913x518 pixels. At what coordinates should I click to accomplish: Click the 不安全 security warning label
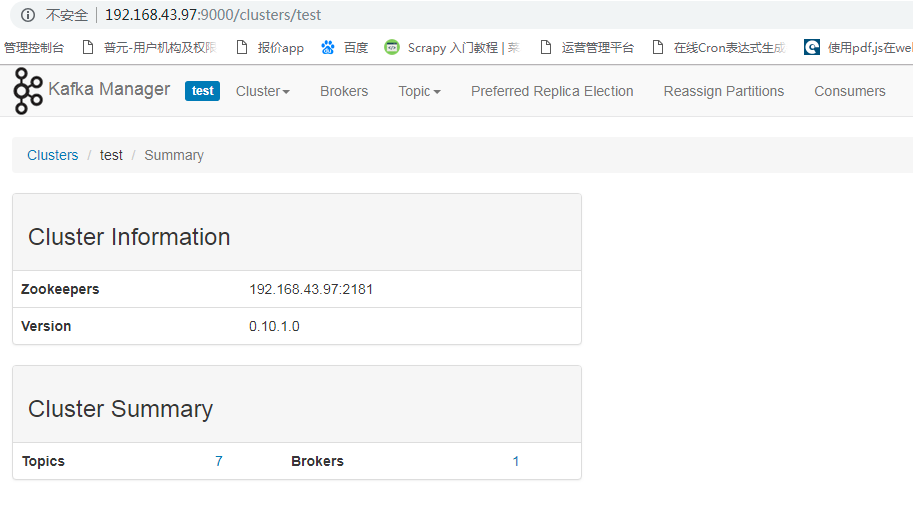click(66, 15)
